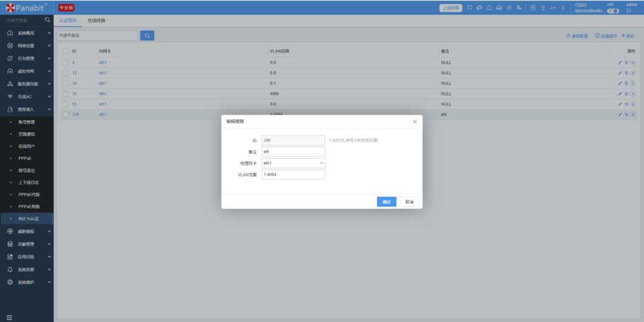Click the 系统概况 gauge icon in sidebar
This screenshot has width=644, height=322.
click(x=10, y=33)
